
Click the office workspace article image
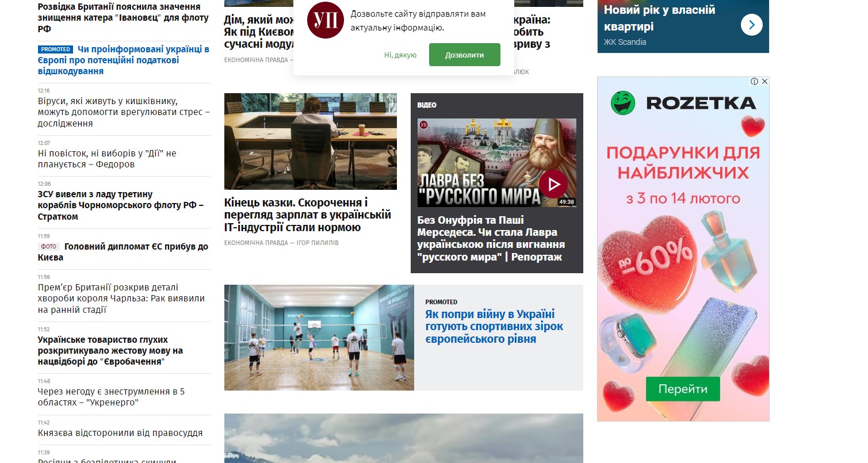311,141
